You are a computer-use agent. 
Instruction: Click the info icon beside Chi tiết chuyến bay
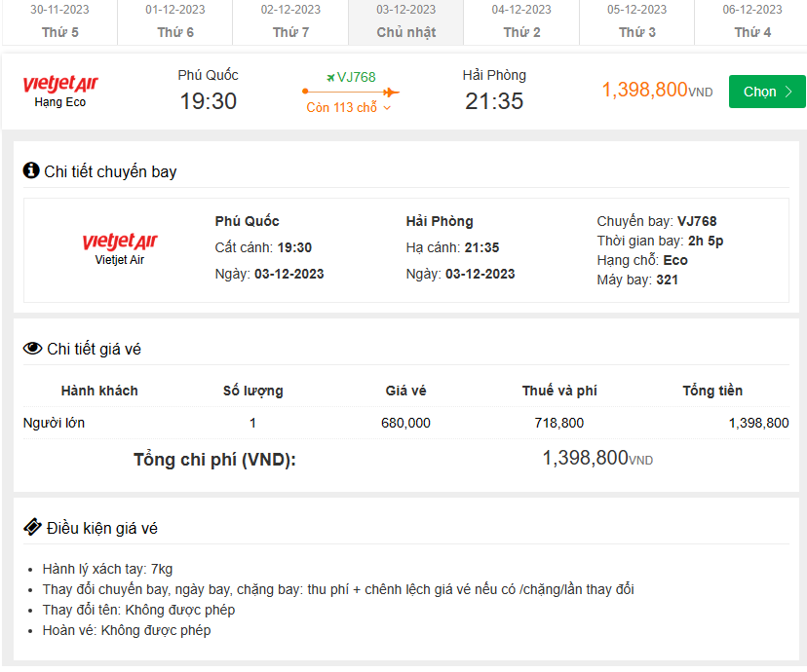(31, 171)
